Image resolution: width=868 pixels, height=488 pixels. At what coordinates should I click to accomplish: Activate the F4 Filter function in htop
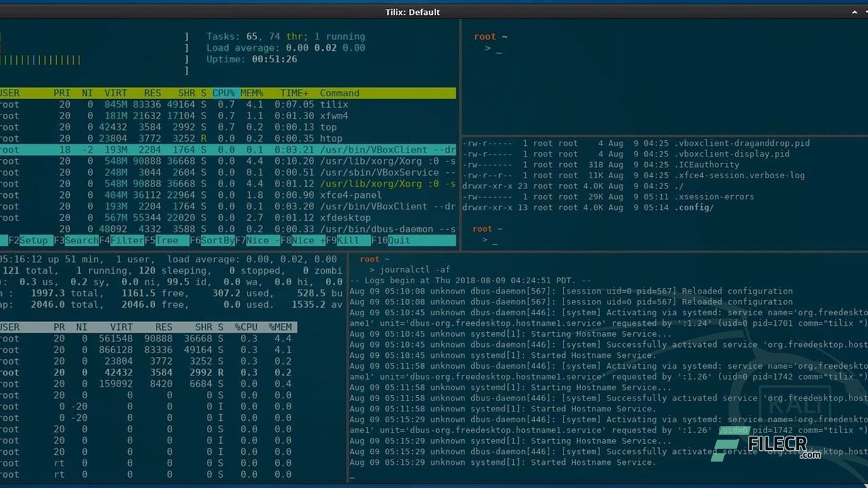pyautogui.click(x=122, y=241)
